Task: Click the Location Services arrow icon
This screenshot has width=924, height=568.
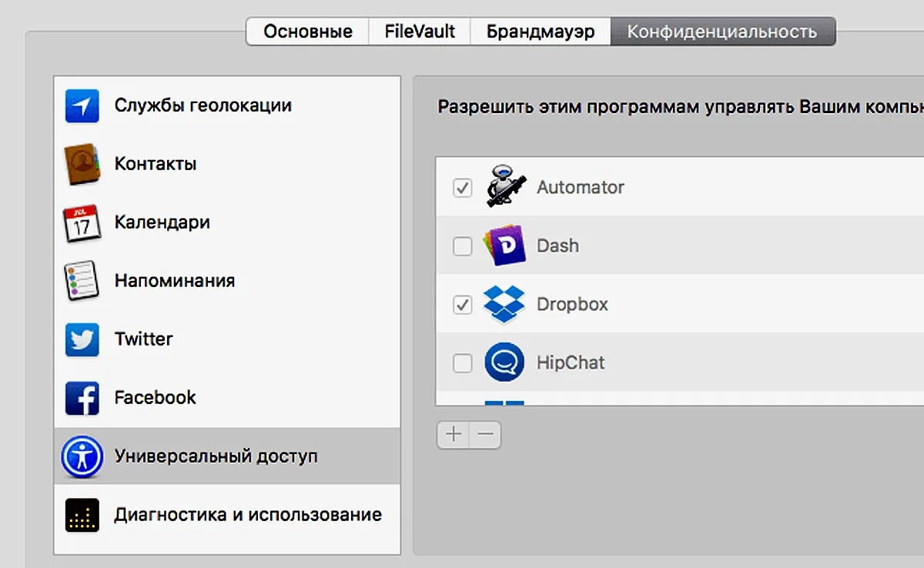Action: tap(82, 105)
